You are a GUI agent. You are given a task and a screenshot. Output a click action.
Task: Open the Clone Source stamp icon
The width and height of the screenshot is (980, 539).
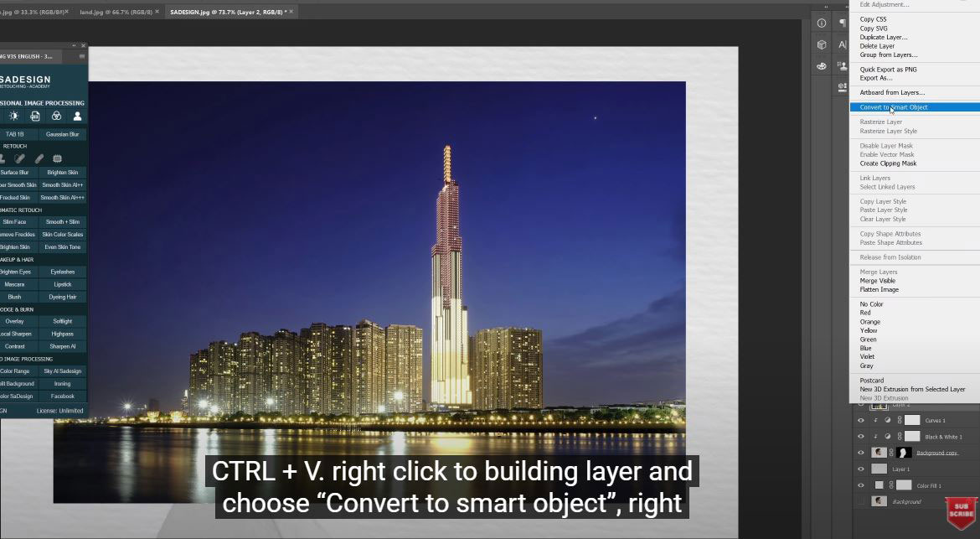pos(843,65)
